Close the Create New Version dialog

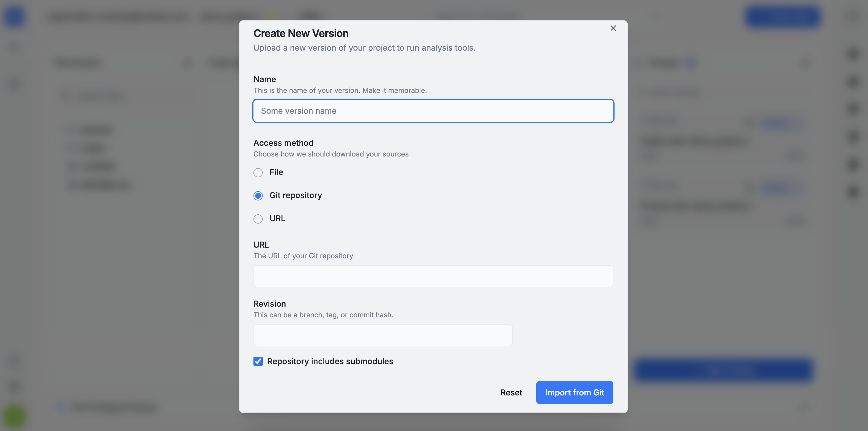(613, 28)
